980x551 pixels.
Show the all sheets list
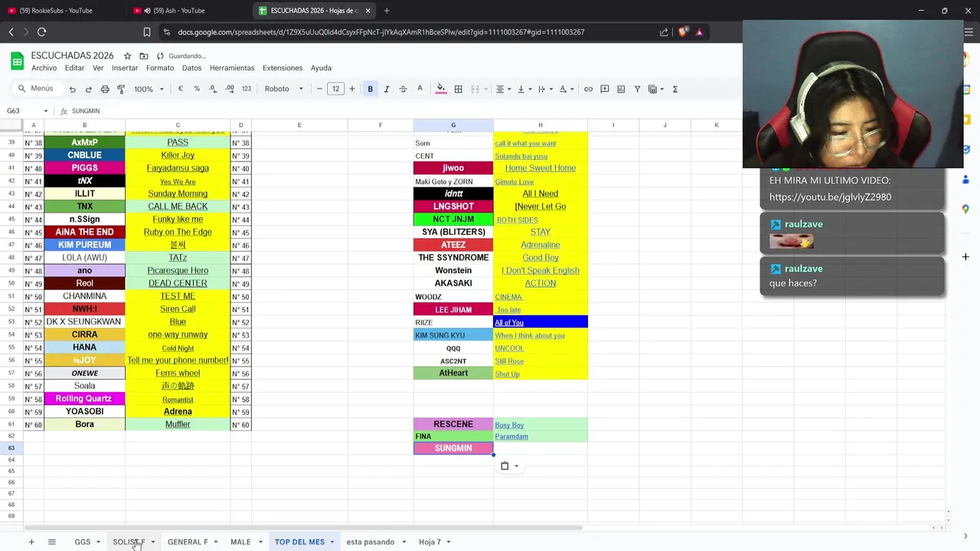pyautogui.click(x=52, y=542)
